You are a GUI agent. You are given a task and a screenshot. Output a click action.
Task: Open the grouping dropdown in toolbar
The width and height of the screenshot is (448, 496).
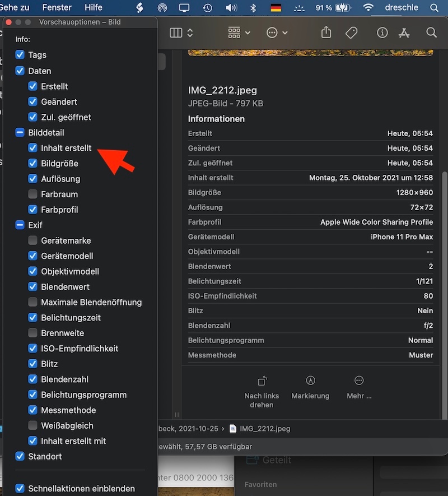[239, 33]
